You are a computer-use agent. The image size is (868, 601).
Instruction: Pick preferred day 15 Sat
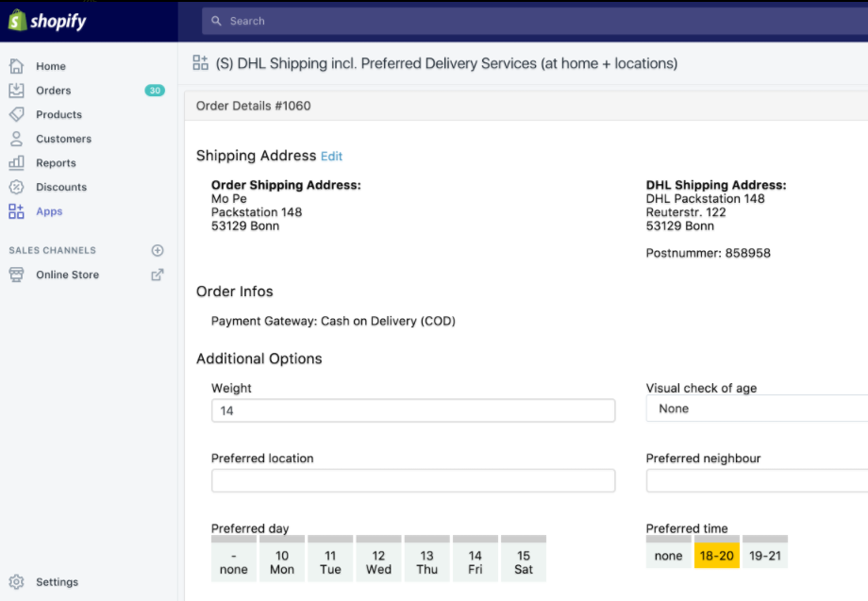point(524,559)
